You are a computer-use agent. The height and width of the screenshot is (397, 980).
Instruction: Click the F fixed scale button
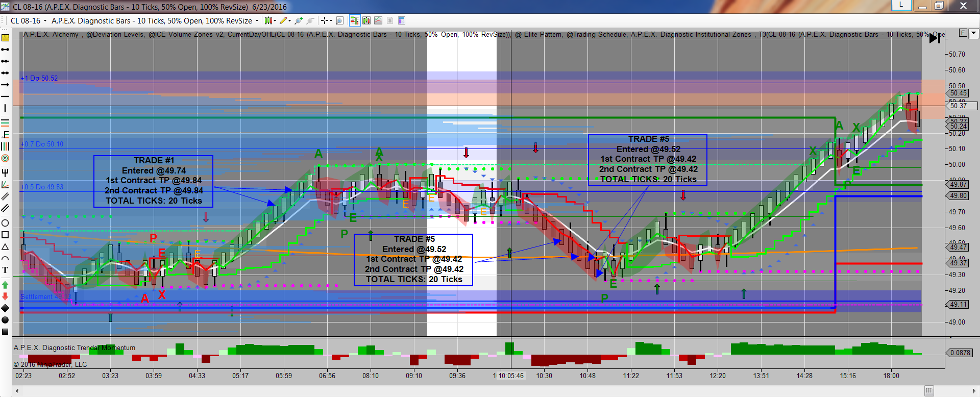963,33
